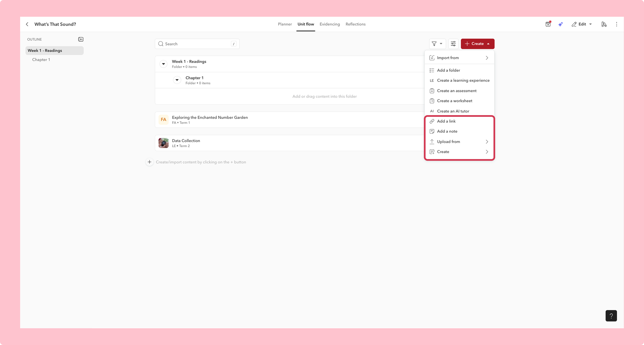Open the display settings sliders icon
This screenshot has height=345, width=644.
pos(453,44)
